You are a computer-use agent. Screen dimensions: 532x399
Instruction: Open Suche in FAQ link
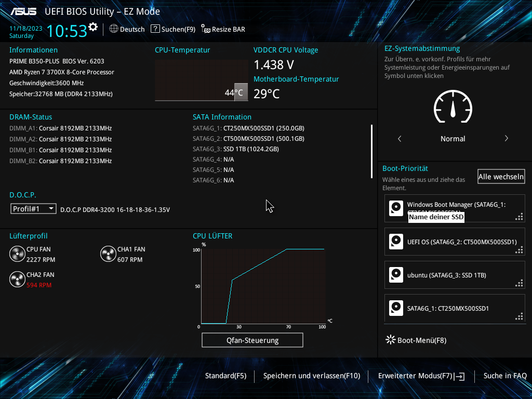tap(505, 376)
